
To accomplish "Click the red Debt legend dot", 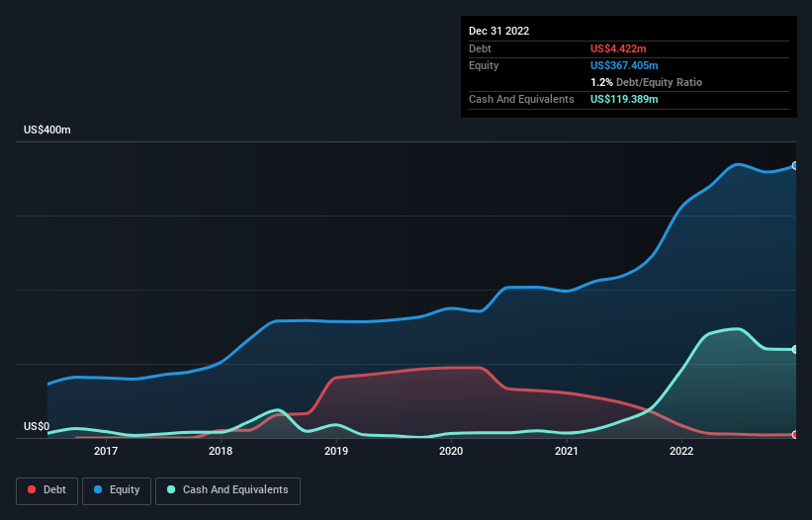I will pyautogui.click(x=32, y=489).
